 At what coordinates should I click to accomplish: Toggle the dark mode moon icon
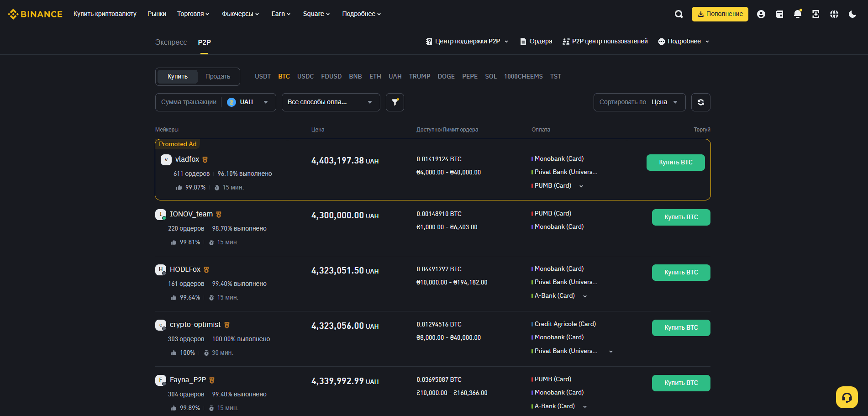point(852,14)
